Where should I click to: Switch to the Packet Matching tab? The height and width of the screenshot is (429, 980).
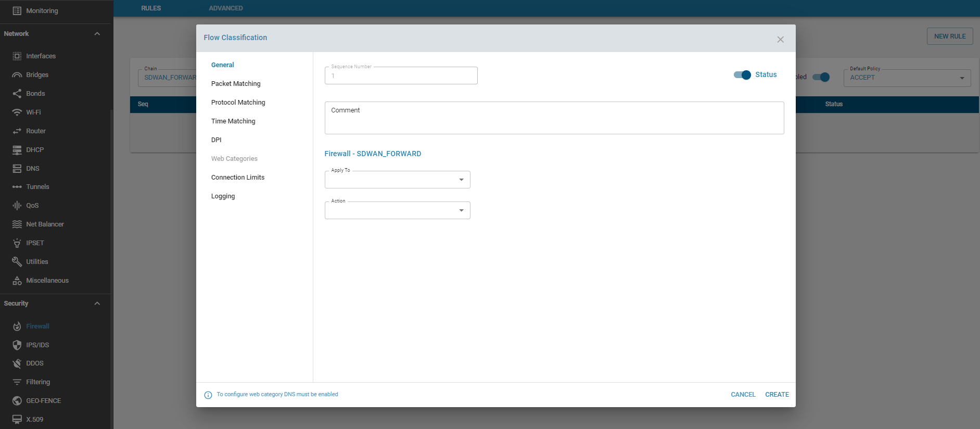point(236,84)
